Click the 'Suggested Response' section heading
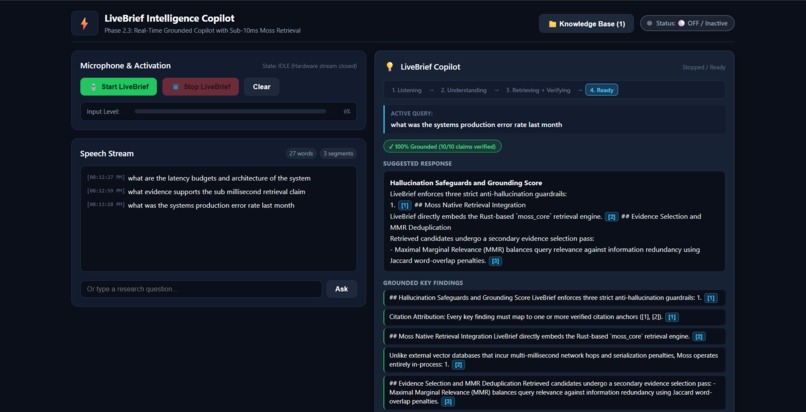Image resolution: width=806 pixels, height=412 pixels. [417, 163]
